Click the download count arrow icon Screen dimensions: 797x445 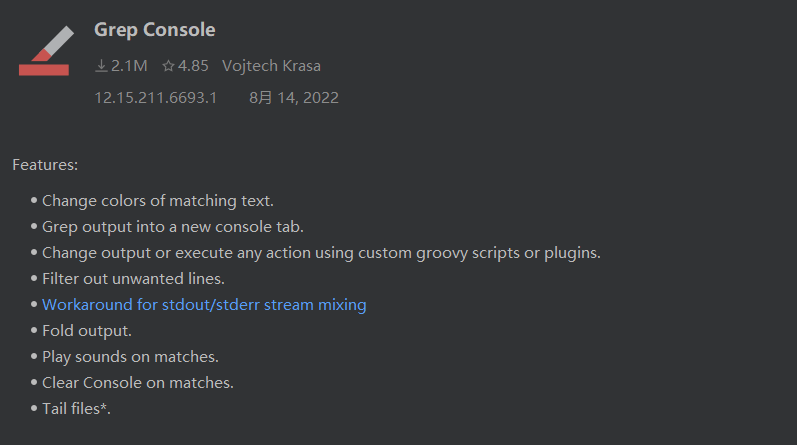[101, 66]
